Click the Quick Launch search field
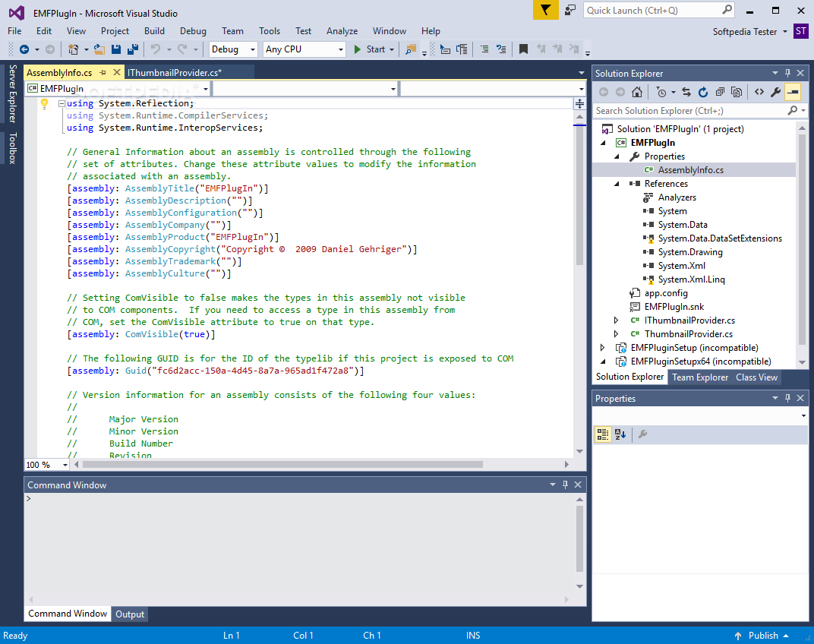 pyautogui.click(x=659, y=11)
